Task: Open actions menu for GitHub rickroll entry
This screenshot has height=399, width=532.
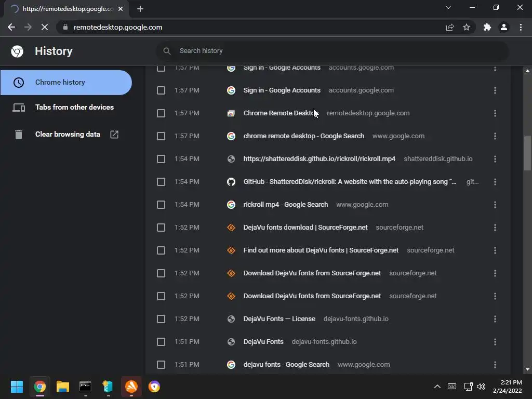Action: click(495, 182)
